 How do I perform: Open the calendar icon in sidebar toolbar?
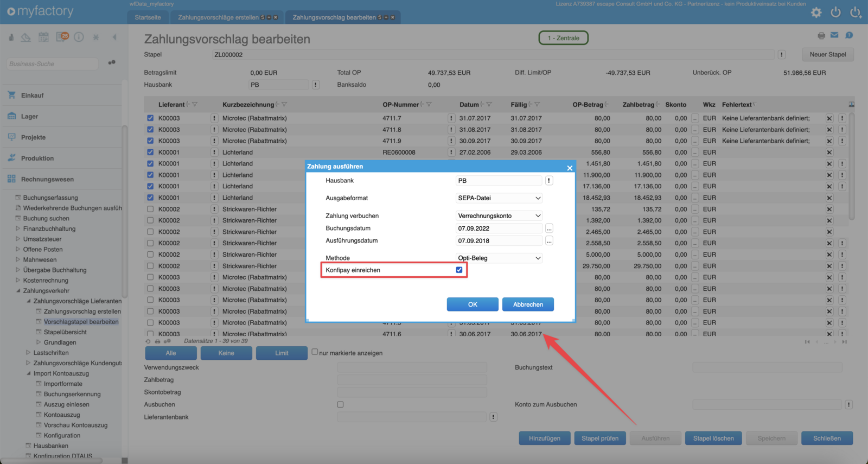click(x=43, y=37)
